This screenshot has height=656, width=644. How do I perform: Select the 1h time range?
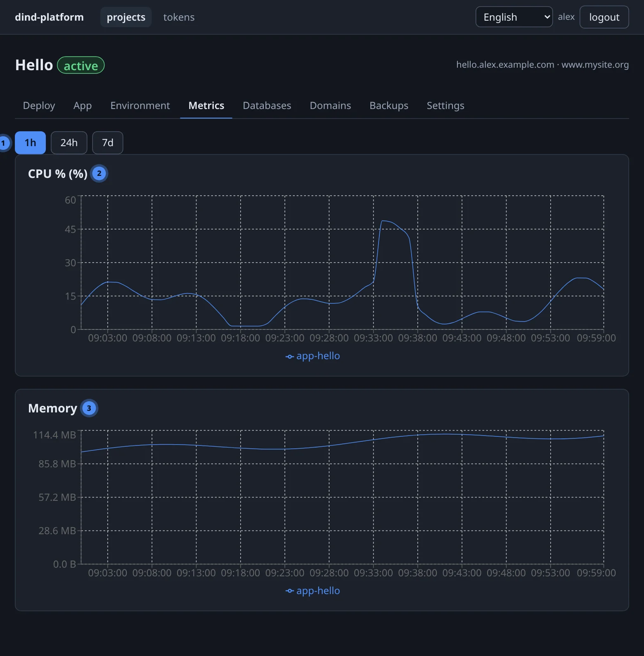(x=30, y=143)
